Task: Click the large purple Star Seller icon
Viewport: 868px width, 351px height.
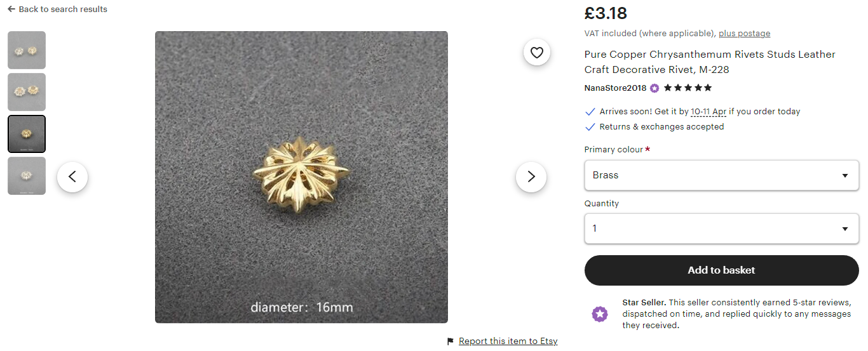Action: pyautogui.click(x=600, y=314)
